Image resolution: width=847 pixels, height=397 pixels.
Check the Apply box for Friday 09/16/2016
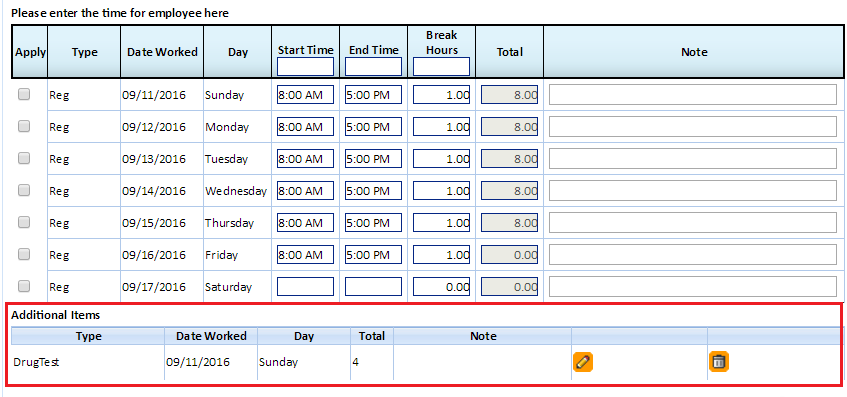(x=24, y=254)
